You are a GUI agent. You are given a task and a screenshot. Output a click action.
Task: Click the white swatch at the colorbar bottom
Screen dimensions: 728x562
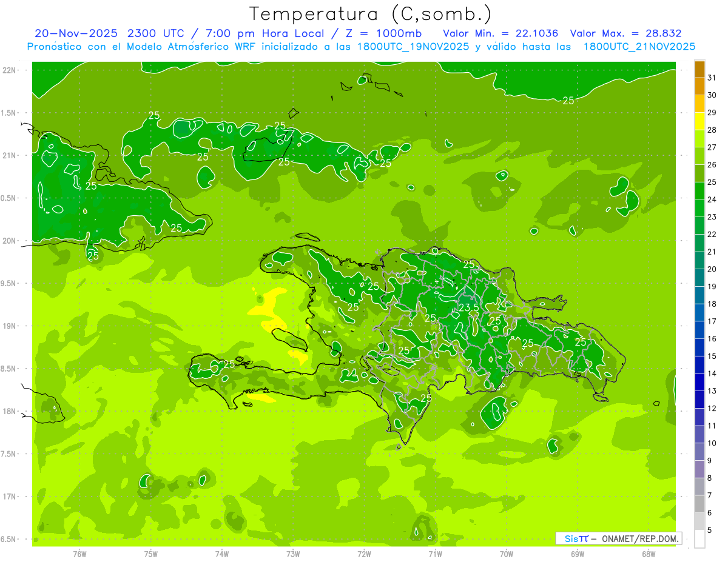(699, 539)
